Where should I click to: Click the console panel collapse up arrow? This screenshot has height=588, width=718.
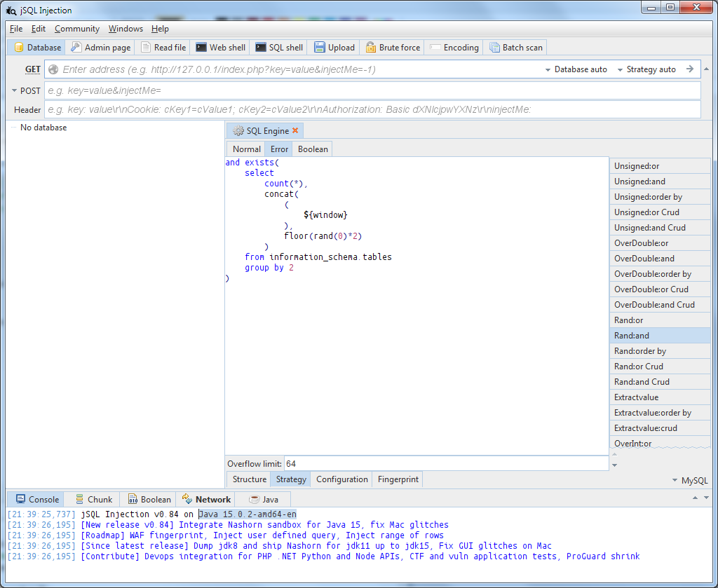point(695,498)
